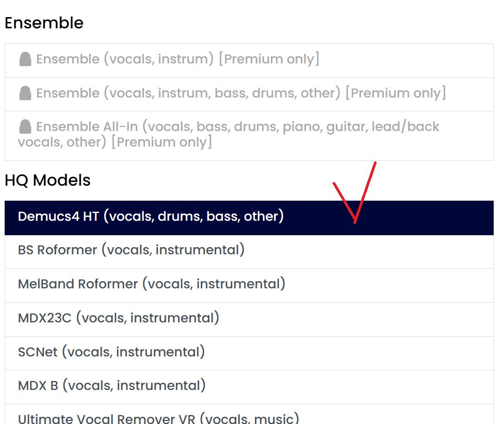
Task: Select the MelBand Roformer model
Action: tap(151, 284)
